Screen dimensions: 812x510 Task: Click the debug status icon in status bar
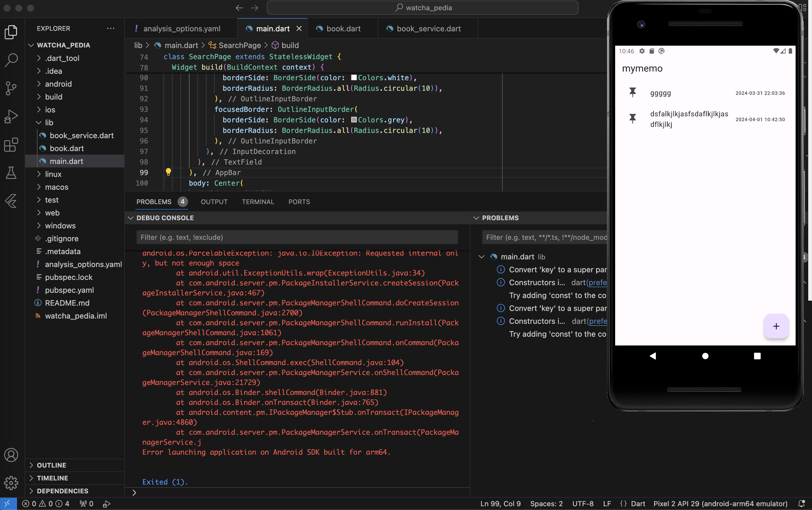pyautogui.click(x=107, y=504)
